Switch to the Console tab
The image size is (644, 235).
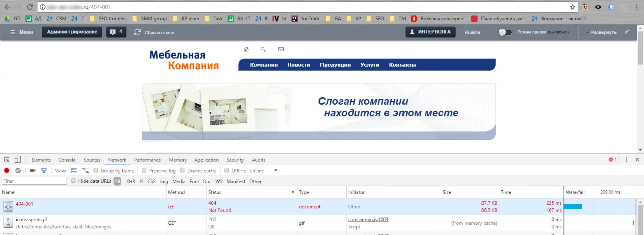[67, 160]
